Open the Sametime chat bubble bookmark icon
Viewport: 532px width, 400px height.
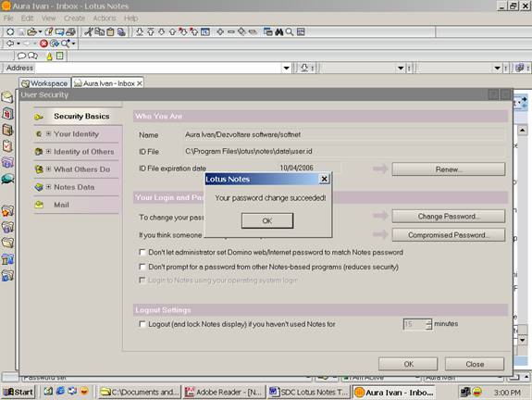click(x=7, y=179)
